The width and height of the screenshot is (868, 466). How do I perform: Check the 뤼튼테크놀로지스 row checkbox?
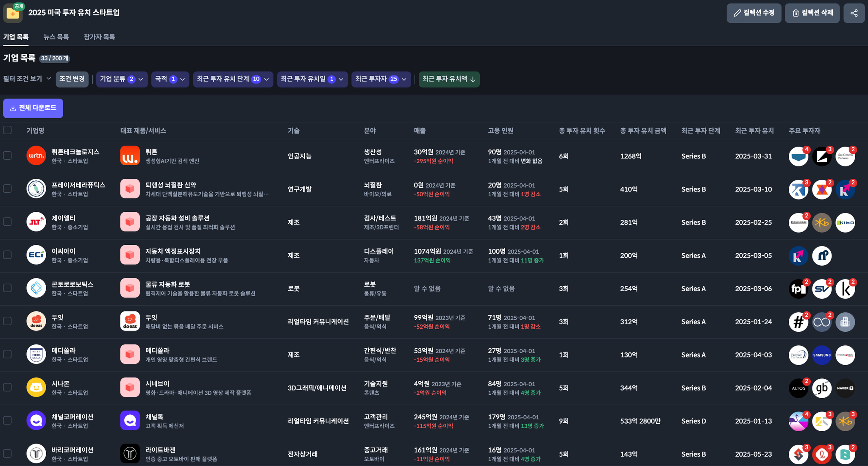(8, 155)
